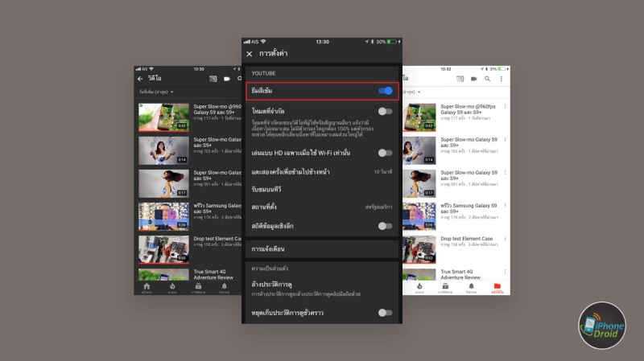Open Drop test Element Case thumbnail, dark phone
Viewport: 644px width, 361px height.
pyautogui.click(x=163, y=249)
